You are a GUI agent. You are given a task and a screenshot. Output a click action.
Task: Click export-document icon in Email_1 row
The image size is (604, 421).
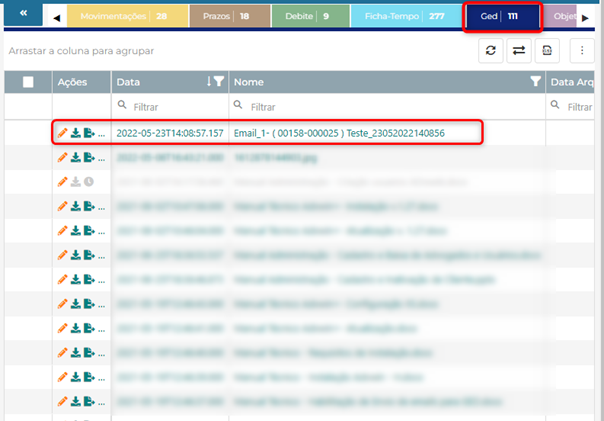89,133
